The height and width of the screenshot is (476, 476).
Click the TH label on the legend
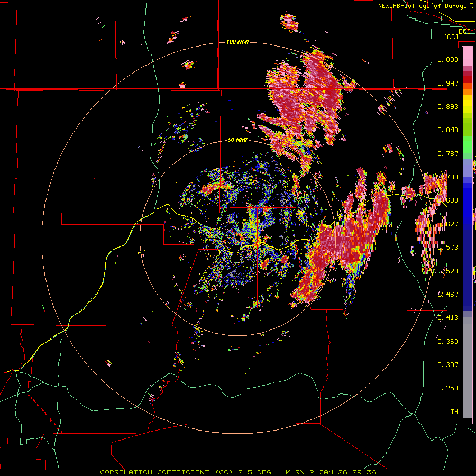454,412
